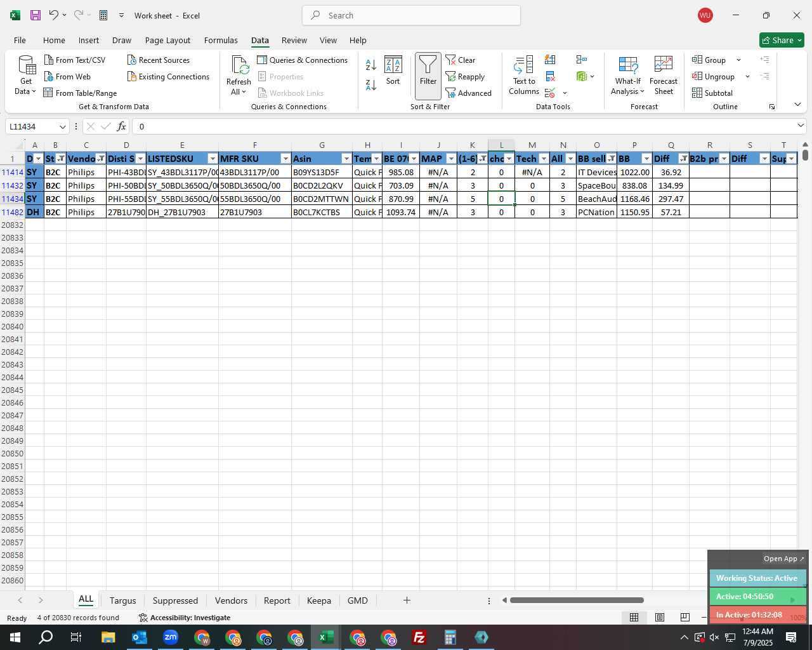Click Insert Function fx icon
The width and height of the screenshot is (812, 650).
pyautogui.click(x=122, y=126)
